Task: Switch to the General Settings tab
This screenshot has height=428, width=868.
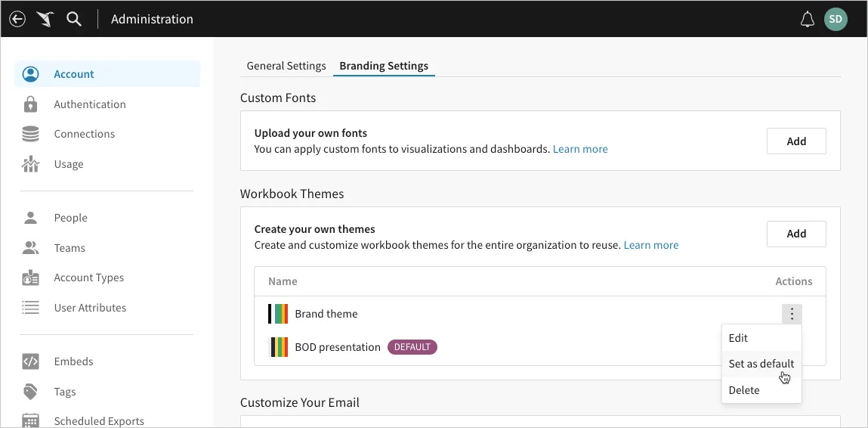Action: click(x=286, y=66)
